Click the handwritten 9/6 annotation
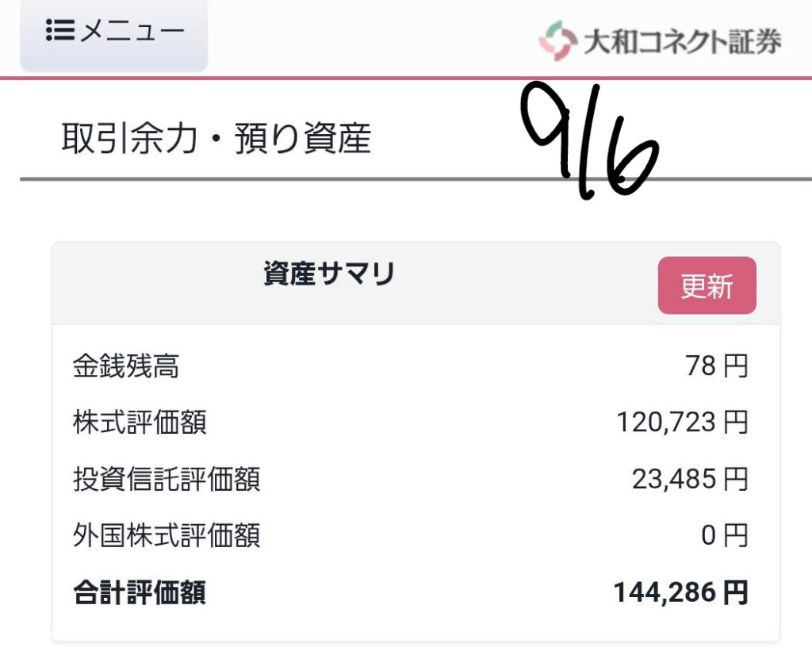Screen dimensions: 812x651 point(589,141)
